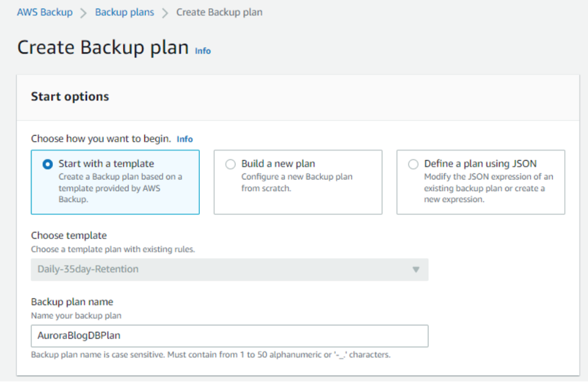Click the dropdown arrow on the template selector

click(416, 270)
